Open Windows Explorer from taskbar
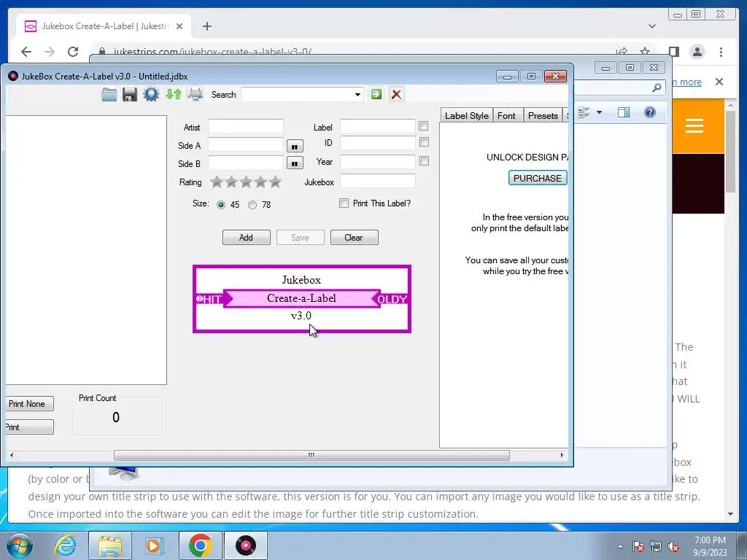The width and height of the screenshot is (747, 560). pyautogui.click(x=110, y=545)
